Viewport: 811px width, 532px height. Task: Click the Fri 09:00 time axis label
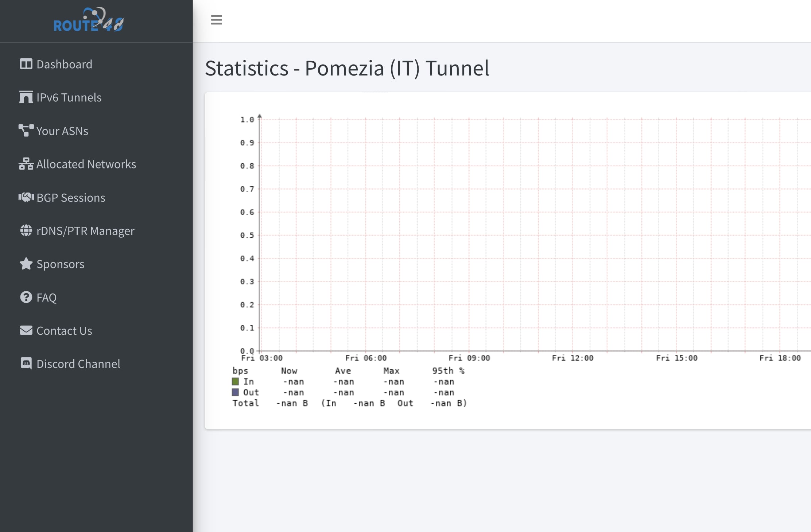[x=469, y=358]
